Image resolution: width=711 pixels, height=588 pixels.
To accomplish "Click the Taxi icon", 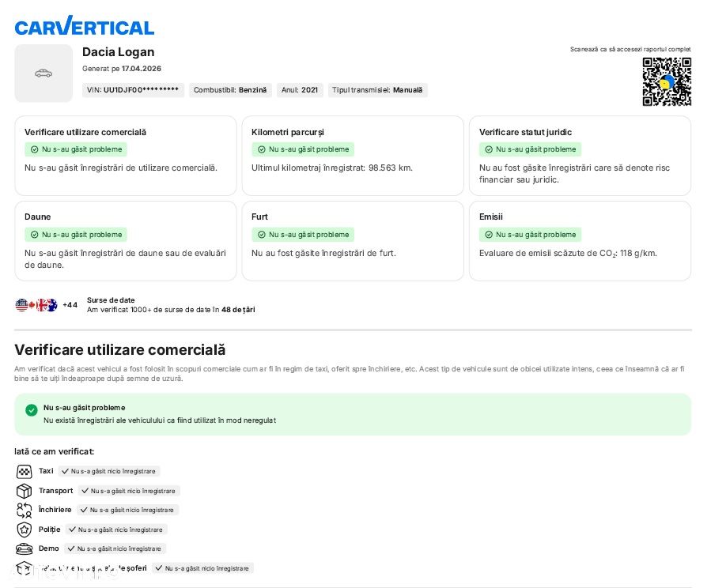I will 24,472.
